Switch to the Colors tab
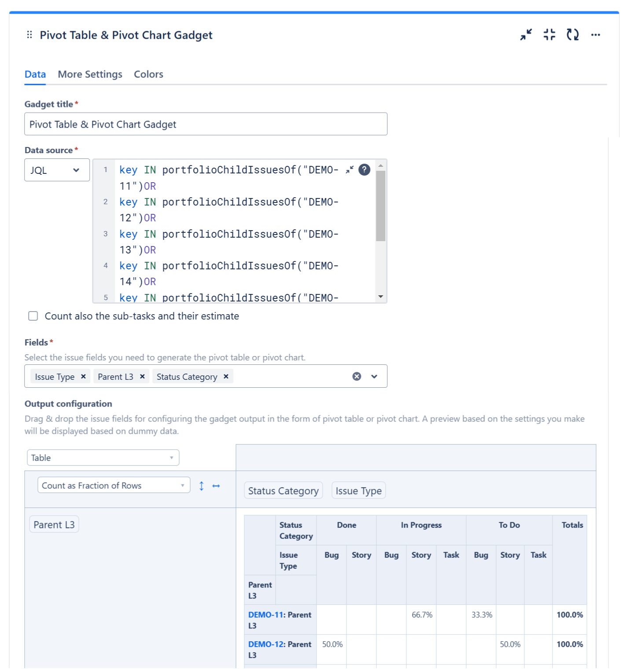 tap(148, 74)
